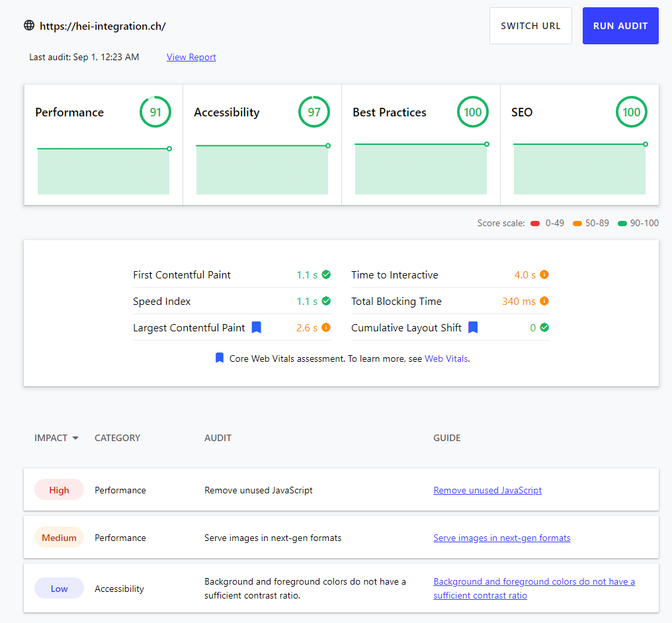Open the Remove unused JavaScript guide link
Image resolution: width=672 pixels, height=623 pixels.
point(487,491)
